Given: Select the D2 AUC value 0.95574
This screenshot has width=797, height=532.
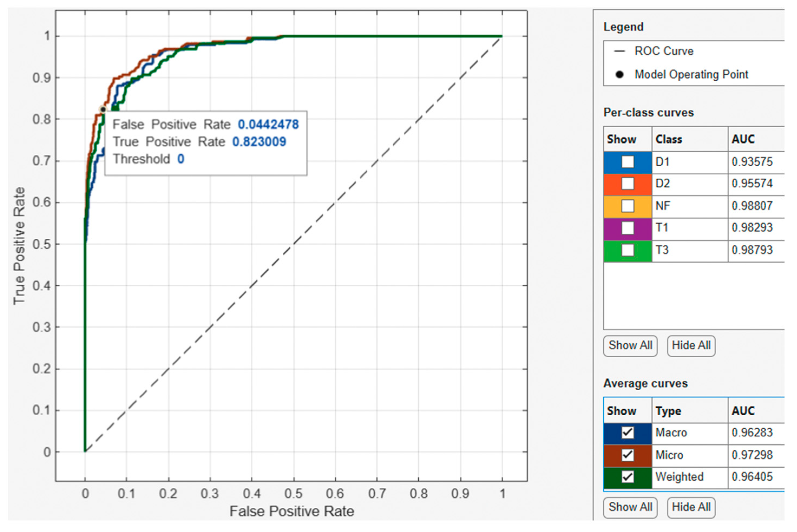Looking at the screenshot, I should pos(752,184).
